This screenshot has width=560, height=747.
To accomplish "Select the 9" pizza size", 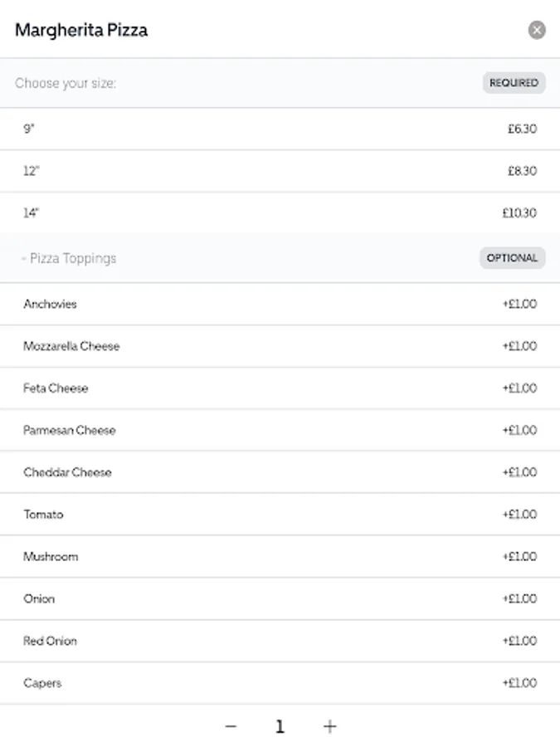I will 280,129.
